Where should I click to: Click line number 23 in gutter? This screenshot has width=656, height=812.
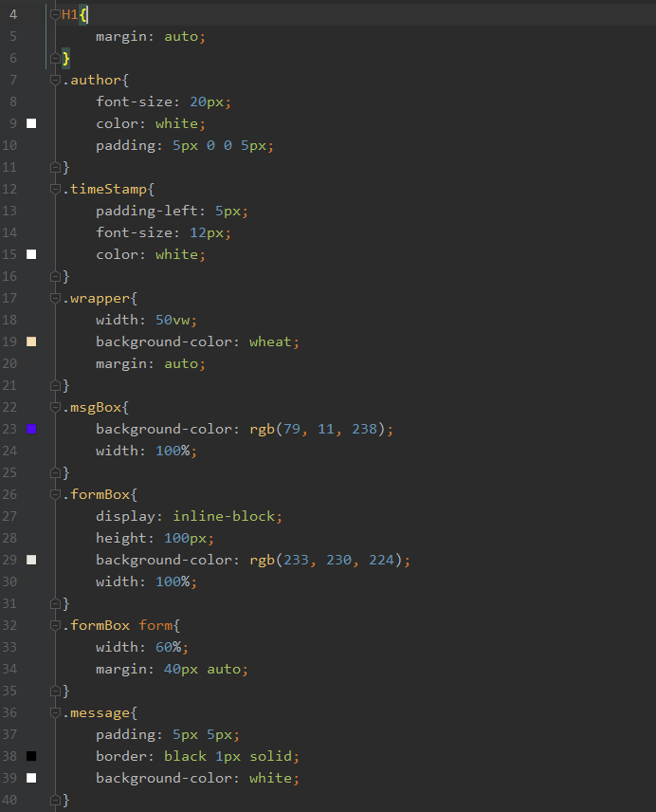9,429
